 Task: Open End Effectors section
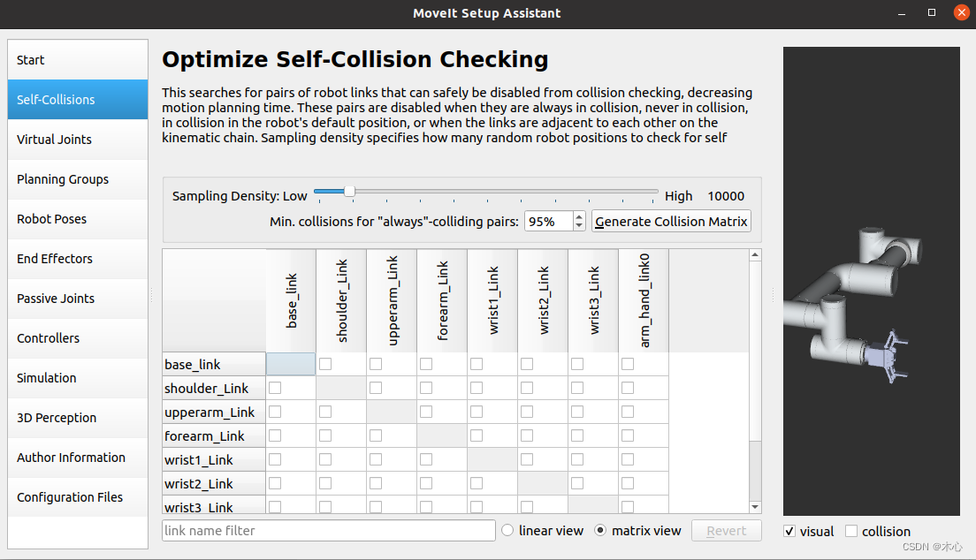pyautogui.click(x=78, y=259)
